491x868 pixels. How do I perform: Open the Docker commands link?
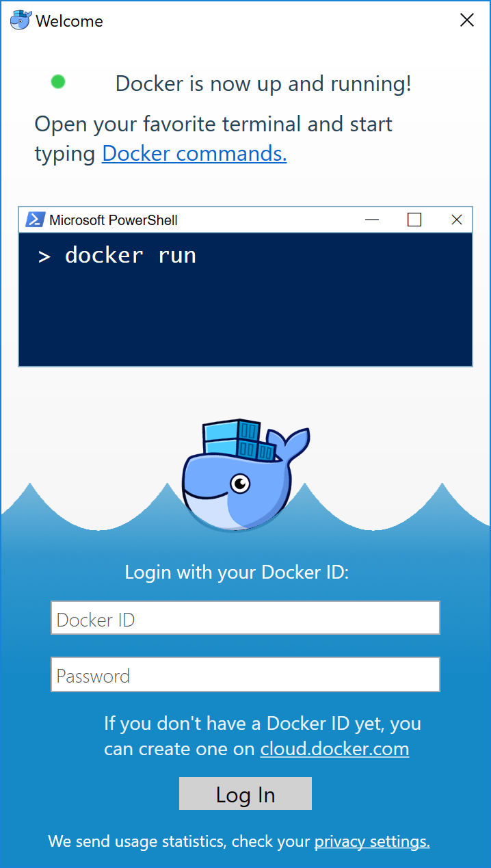click(194, 153)
